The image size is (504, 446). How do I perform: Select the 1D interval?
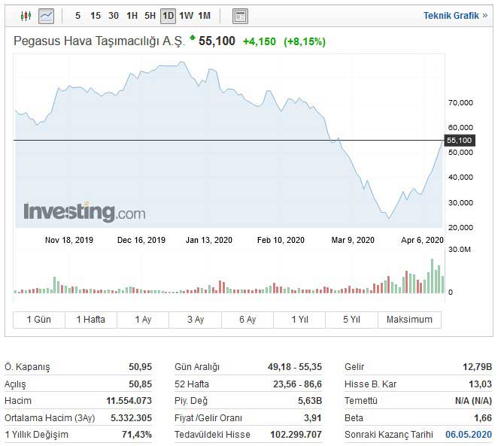coord(168,16)
